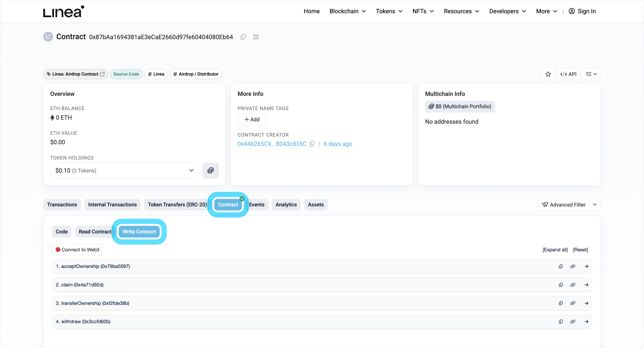This screenshot has height=348, width=644.
Task: Expand arrow on transferOwnership row
Action: click(x=586, y=303)
